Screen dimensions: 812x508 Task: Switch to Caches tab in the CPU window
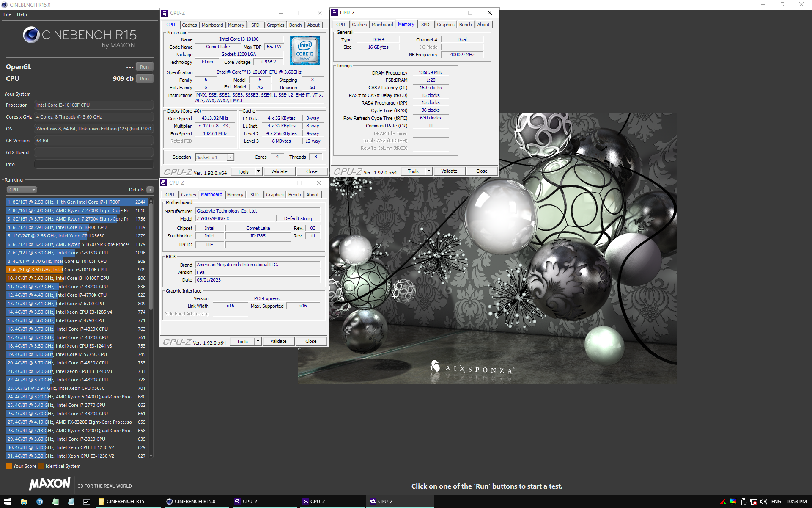(189, 25)
